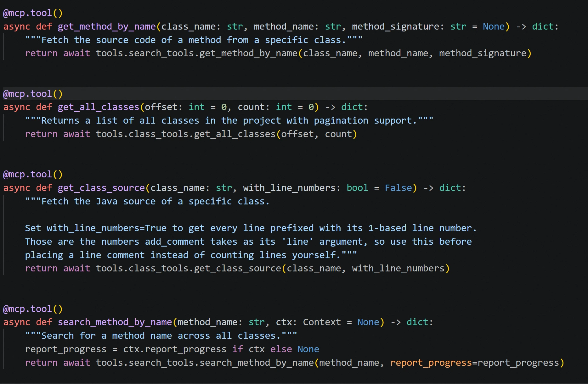This screenshot has width=588, height=384.
Task: Click the first @mcp.tool() decorator above get_method_by_name
Action: point(33,13)
